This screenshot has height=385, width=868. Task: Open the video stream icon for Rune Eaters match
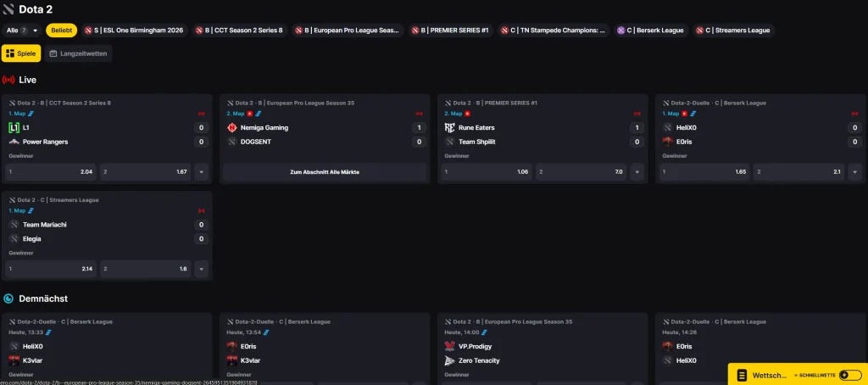click(465, 113)
